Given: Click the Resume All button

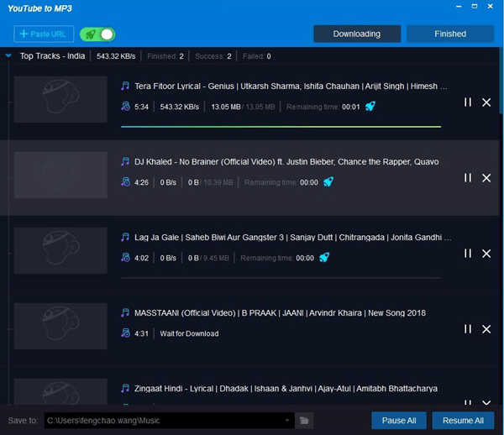Looking at the screenshot, I should pyautogui.click(x=463, y=420).
